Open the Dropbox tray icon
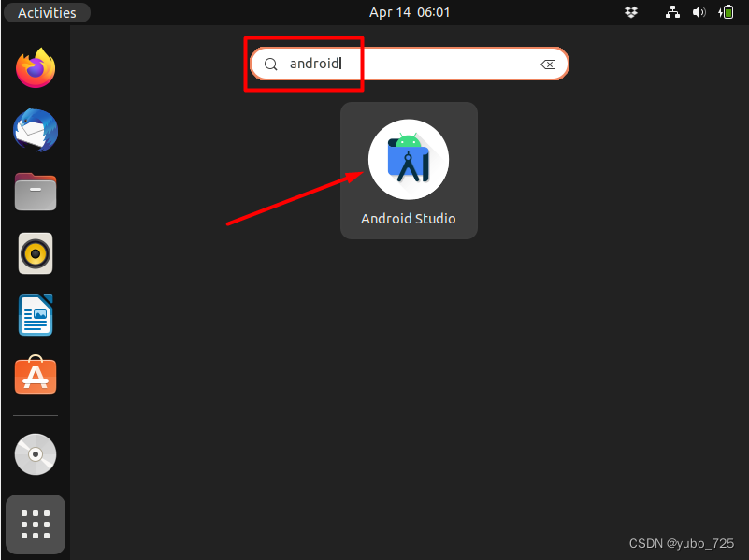 pos(630,12)
